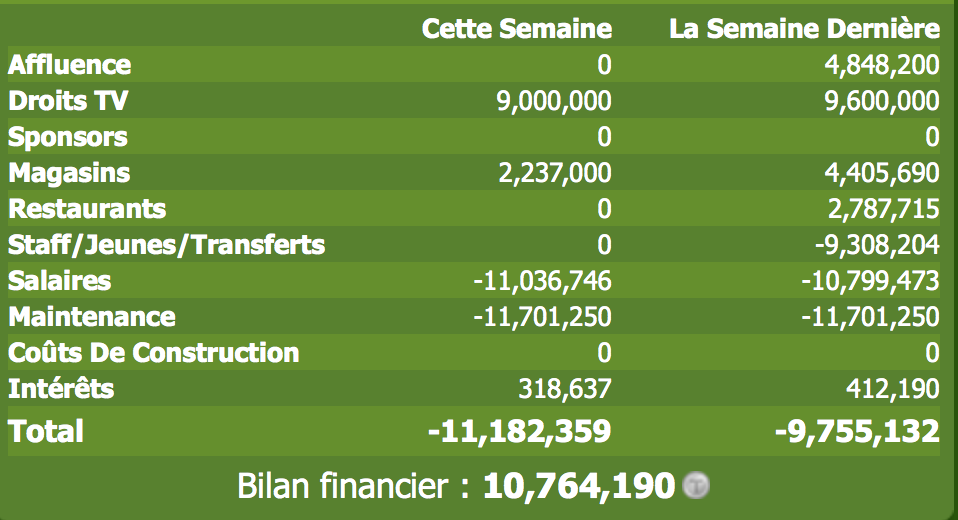Click the Sponsors row label

(x=67, y=137)
